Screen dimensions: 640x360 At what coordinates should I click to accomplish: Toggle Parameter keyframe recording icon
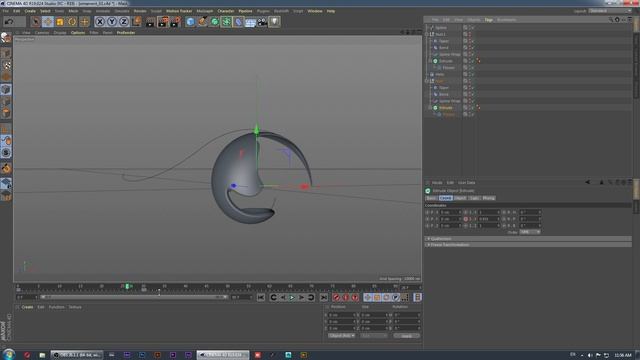pyautogui.click(x=396, y=298)
